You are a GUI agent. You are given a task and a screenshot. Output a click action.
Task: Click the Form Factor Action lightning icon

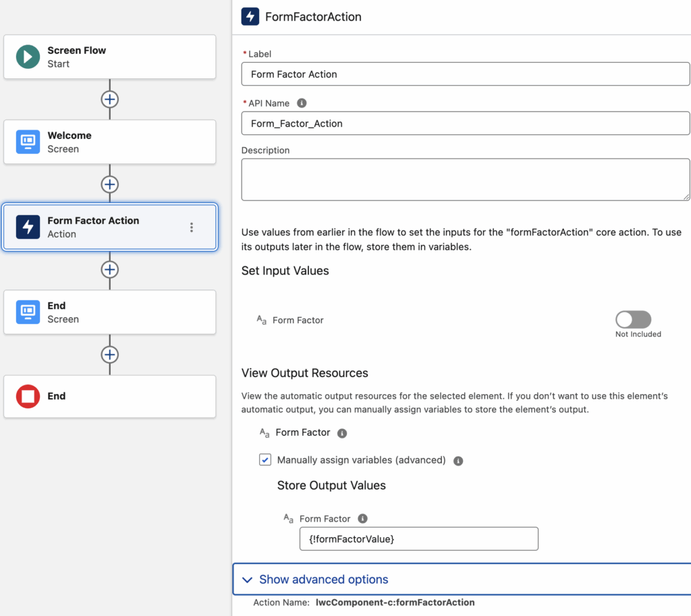(x=28, y=227)
